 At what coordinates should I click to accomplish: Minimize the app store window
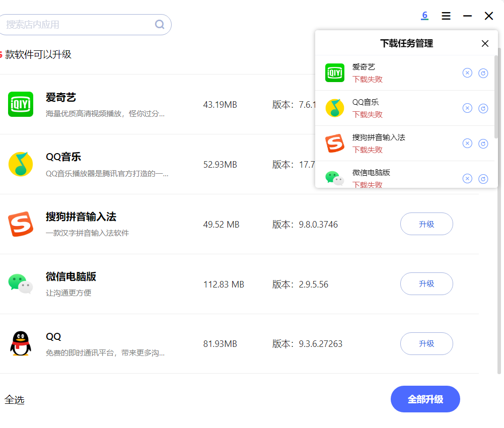(x=467, y=16)
